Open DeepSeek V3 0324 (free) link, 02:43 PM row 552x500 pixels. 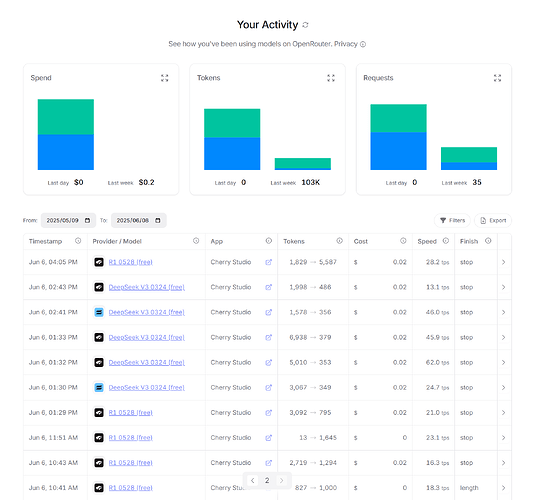tap(147, 287)
